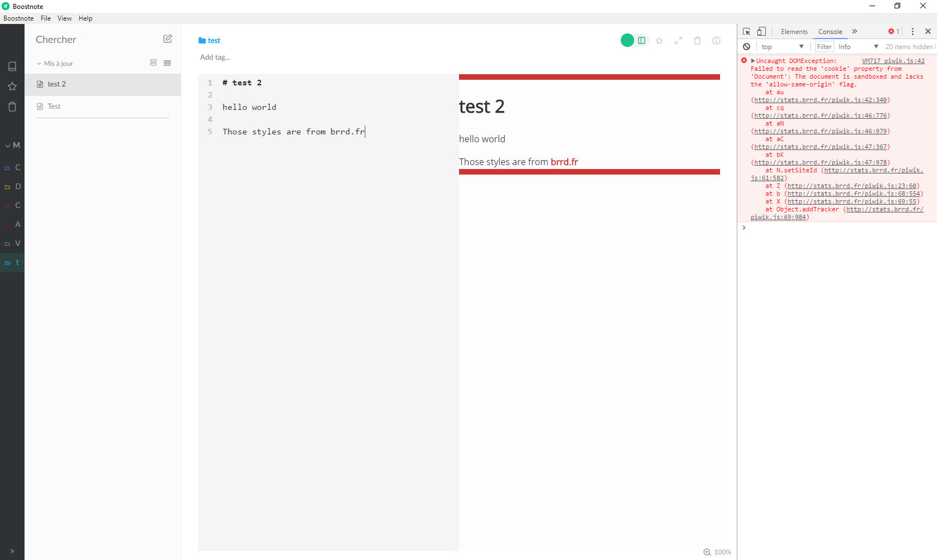Viewport: 937px width, 560px height.
Task: Click editor line 3 hello world
Action: (x=249, y=107)
